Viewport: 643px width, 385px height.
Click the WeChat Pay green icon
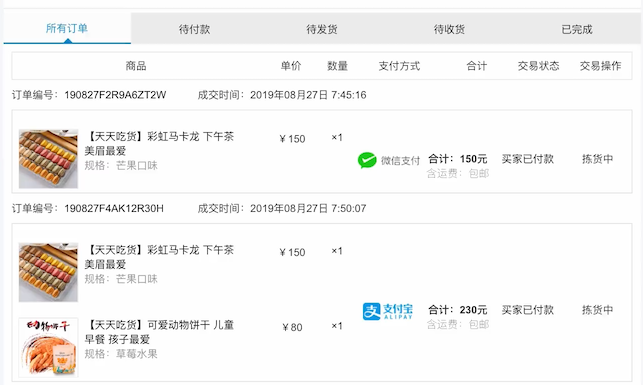tap(367, 160)
